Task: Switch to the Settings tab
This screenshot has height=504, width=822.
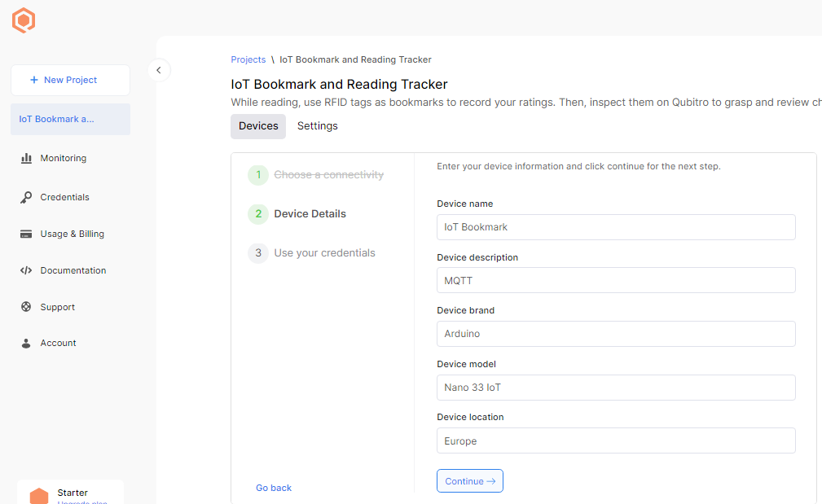Action: point(317,126)
